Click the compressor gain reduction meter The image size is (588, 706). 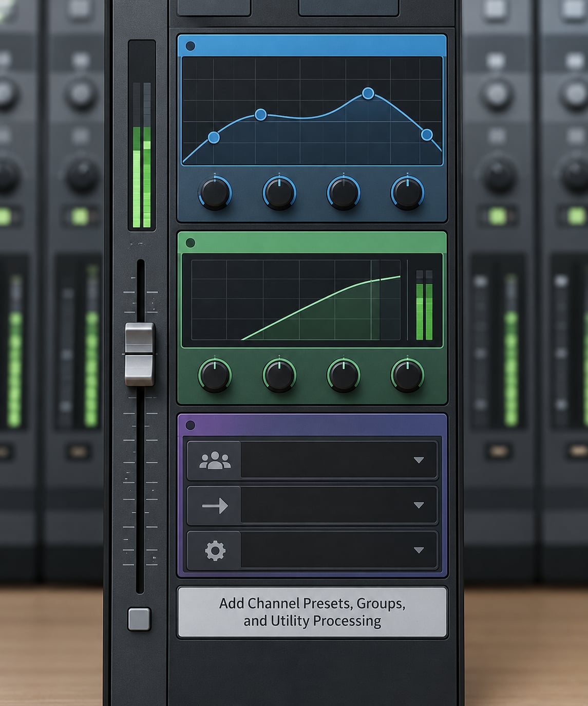coord(424,305)
